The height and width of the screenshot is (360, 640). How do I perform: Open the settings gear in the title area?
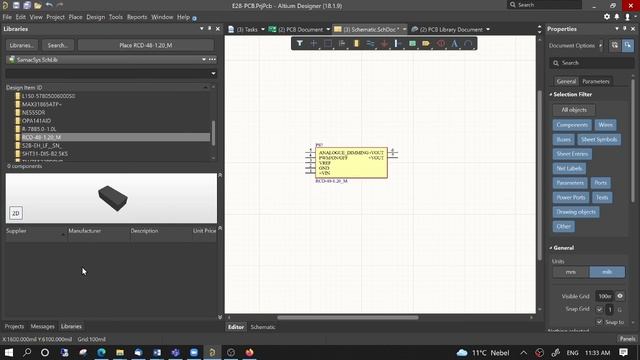[607, 17]
